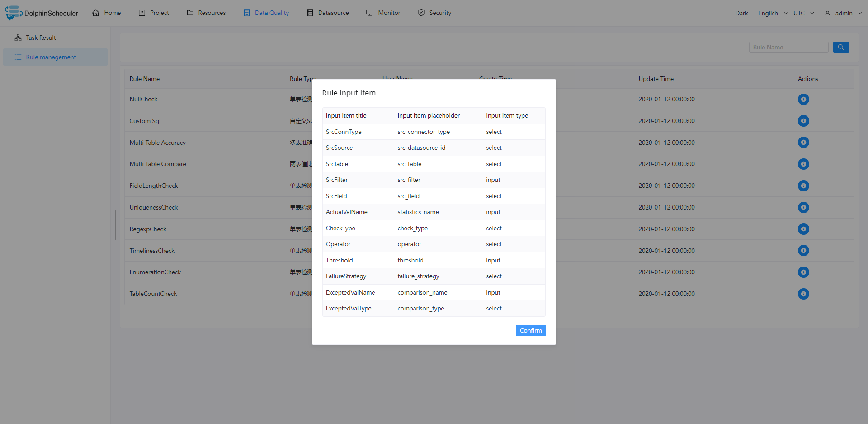Click the sidebar collapse handle

pyautogui.click(x=115, y=225)
